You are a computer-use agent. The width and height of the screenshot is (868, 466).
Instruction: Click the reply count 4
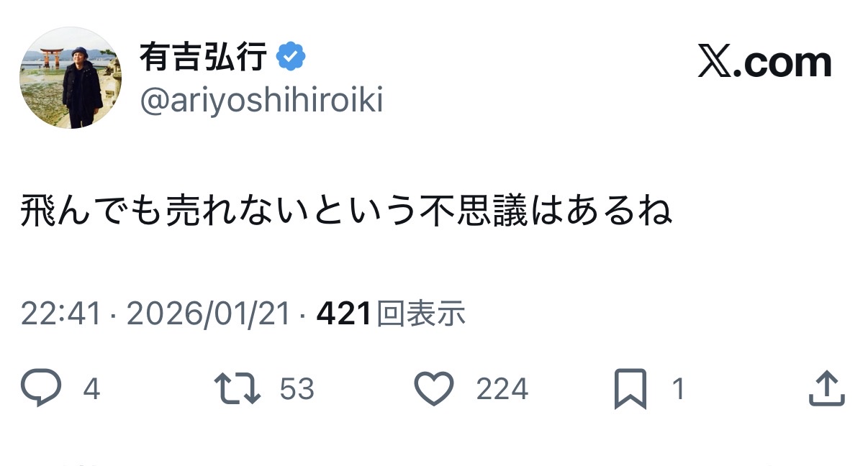click(x=91, y=390)
